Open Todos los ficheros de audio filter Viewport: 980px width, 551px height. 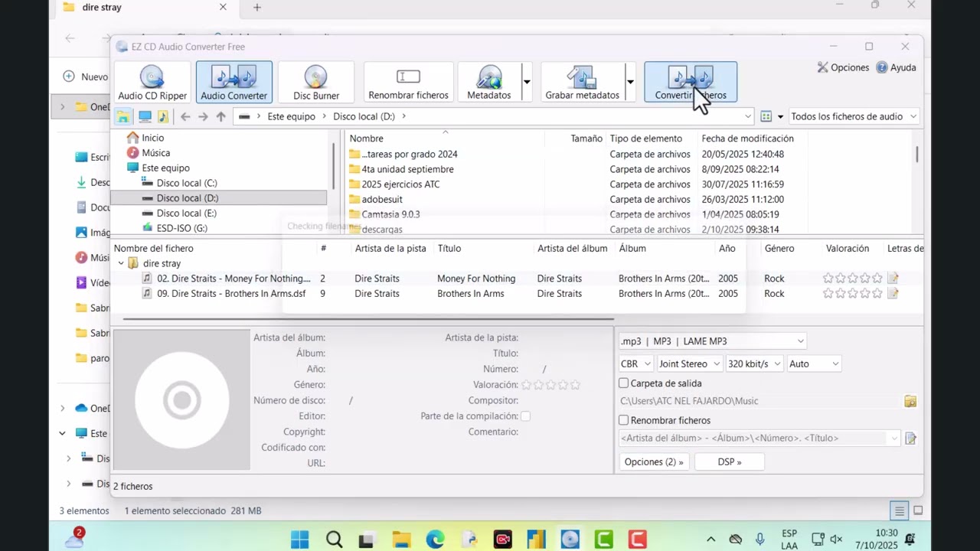coord(854,116)
